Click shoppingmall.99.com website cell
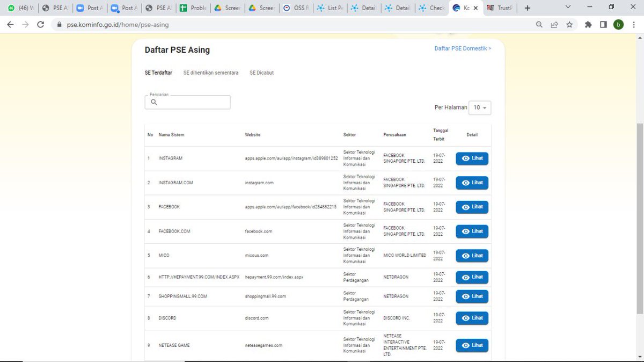The height and width of the screenshot is (362, 644). point(266,296)
